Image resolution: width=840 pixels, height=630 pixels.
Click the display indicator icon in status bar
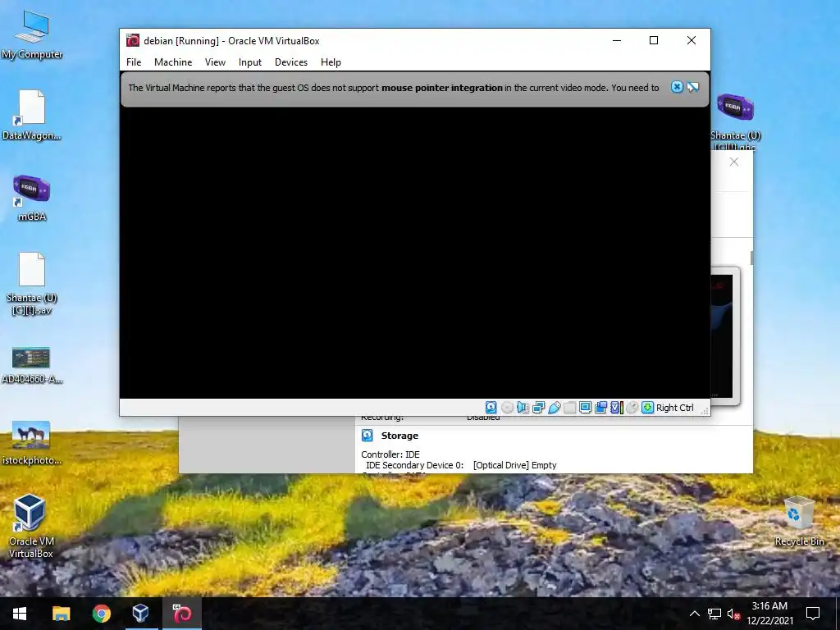585,408
